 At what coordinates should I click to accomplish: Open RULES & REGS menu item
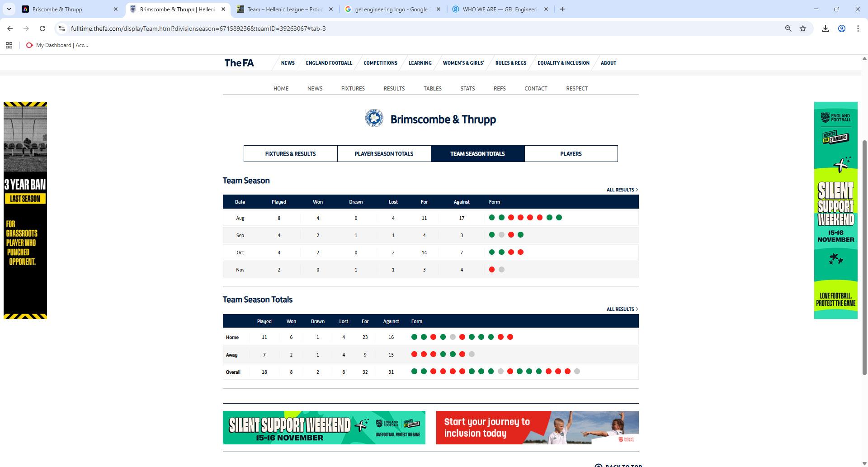coord(511,63)
